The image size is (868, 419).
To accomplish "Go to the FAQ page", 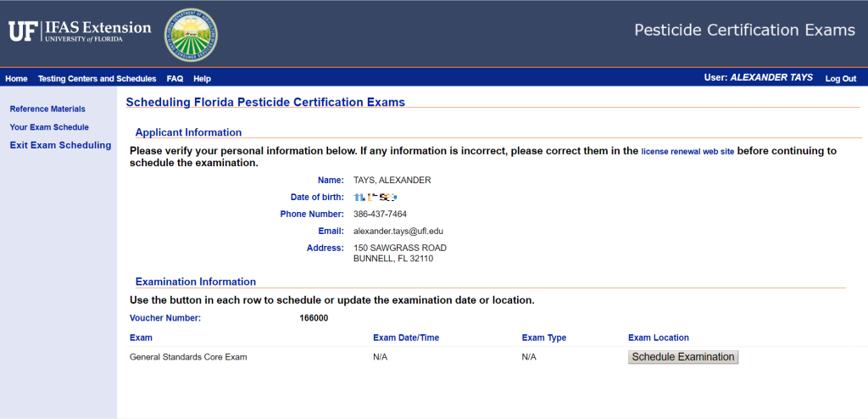I will [x=175, y=79].
